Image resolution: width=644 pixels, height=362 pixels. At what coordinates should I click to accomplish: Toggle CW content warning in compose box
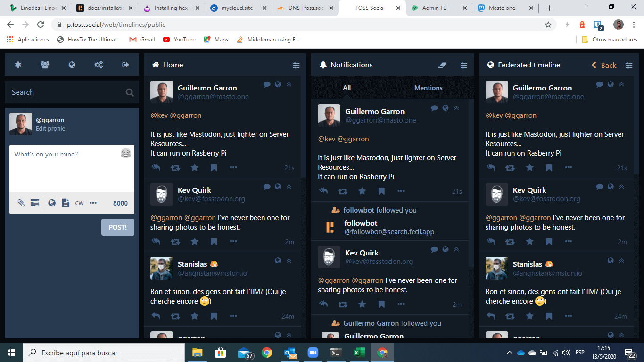[79, 203]
